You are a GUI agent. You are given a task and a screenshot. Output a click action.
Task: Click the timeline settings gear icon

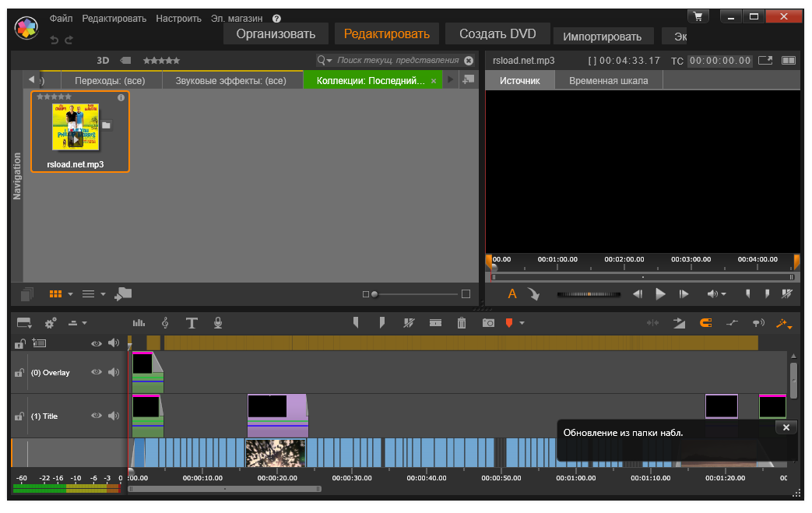(x=51, y=323)
